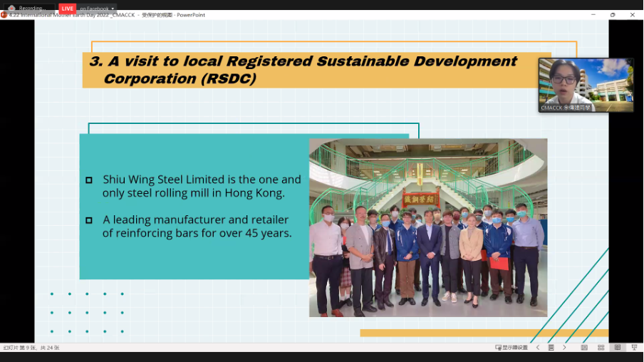Click the CMACCK name label on the video
Viewport: 644px width, 362px height.
click(x=566, y=108)
